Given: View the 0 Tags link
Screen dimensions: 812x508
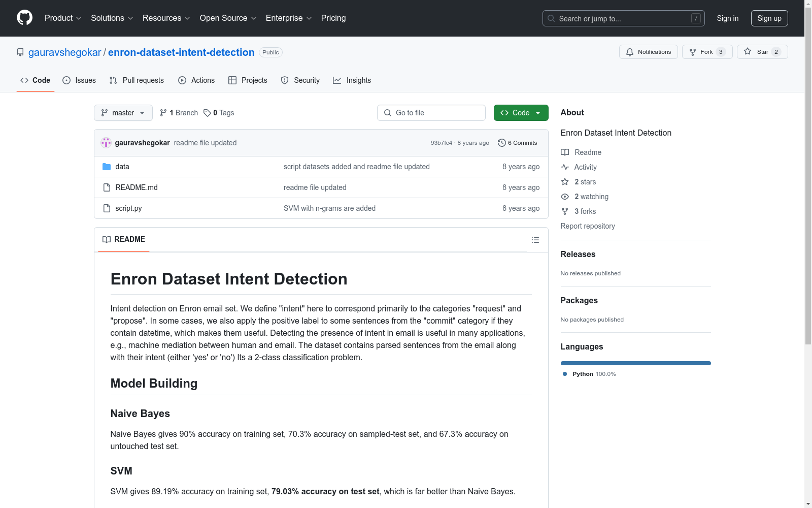Looking at the screenshot, I should coord(219,113).
